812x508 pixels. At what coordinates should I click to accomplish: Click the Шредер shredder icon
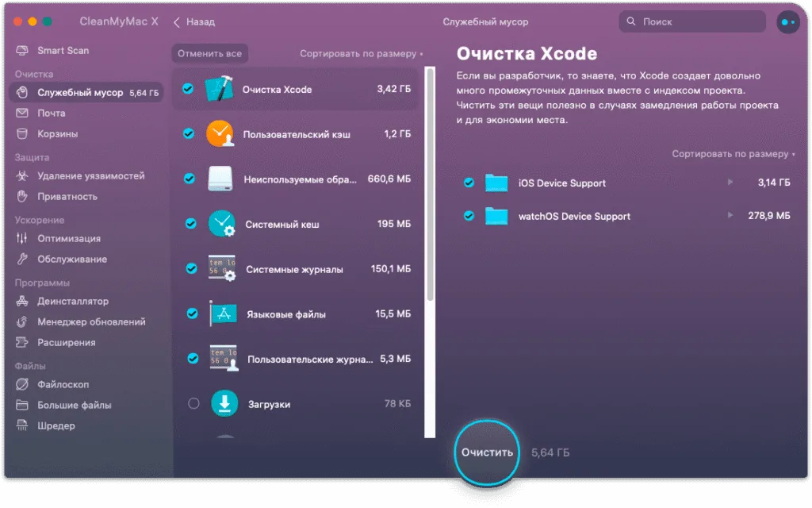pos(21,425)
